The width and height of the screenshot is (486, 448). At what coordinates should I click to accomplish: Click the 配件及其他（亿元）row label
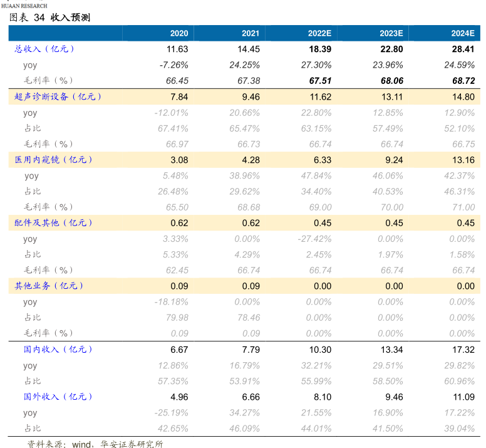click(x=53, y=222)
